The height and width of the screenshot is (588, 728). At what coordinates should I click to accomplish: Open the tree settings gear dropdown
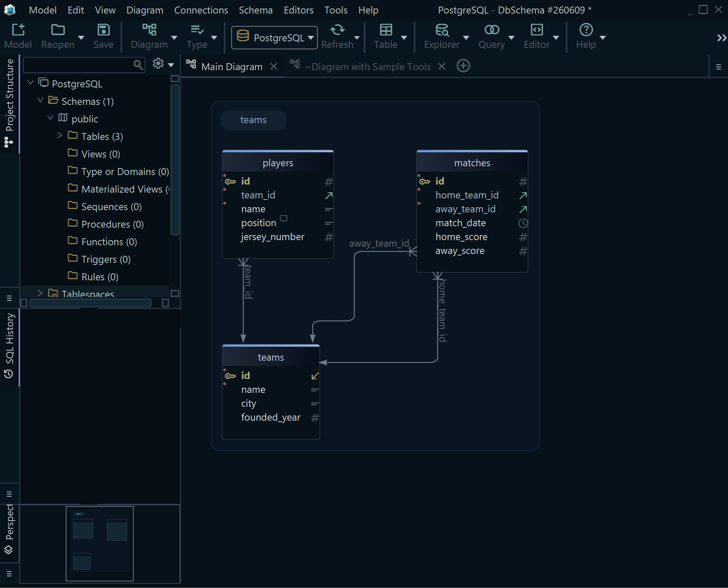coord(163,65)
